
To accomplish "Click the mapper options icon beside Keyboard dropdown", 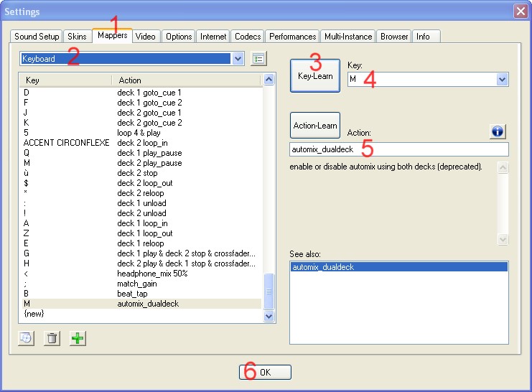I will tap(258, 59).
